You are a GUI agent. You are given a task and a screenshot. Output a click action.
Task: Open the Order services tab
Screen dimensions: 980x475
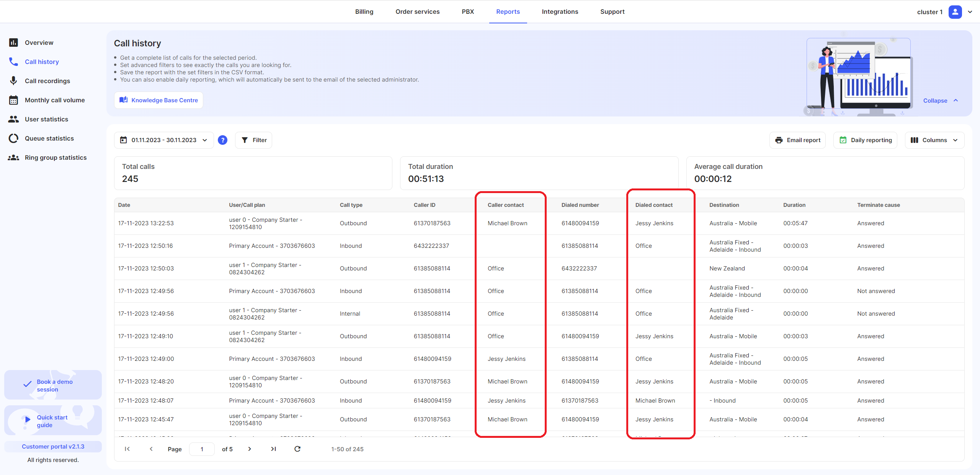418,11
